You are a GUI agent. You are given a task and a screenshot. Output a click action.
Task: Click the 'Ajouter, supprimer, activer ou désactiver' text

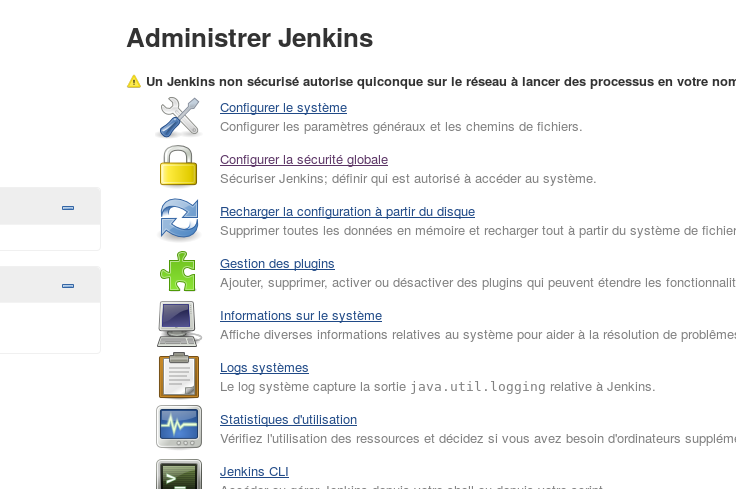[x=478, y=283]
